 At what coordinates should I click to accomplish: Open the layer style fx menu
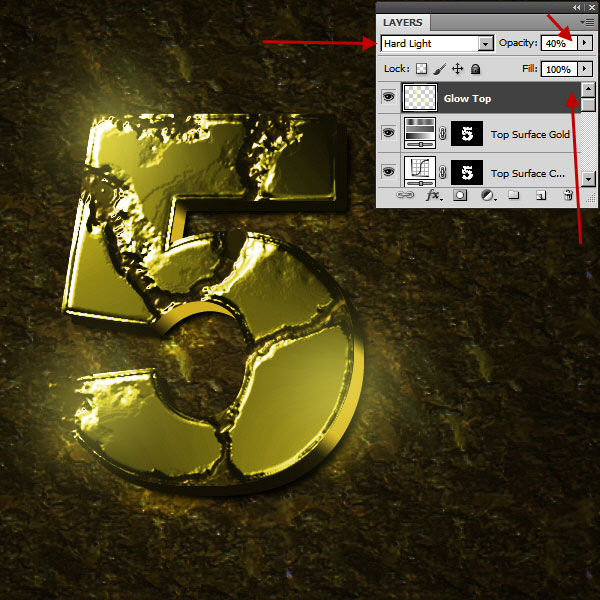pos(434,196)
